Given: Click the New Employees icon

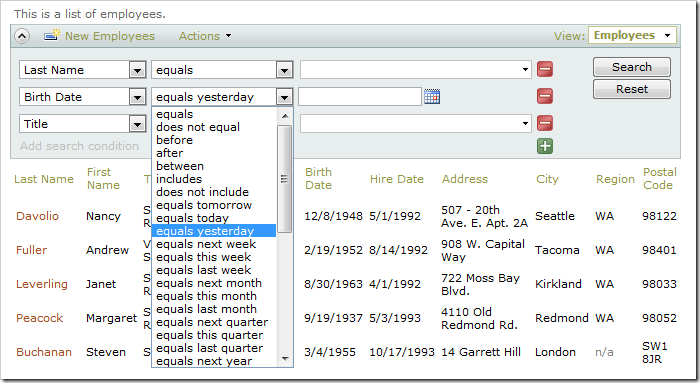Looking at the screenshot, I should 52,35.
